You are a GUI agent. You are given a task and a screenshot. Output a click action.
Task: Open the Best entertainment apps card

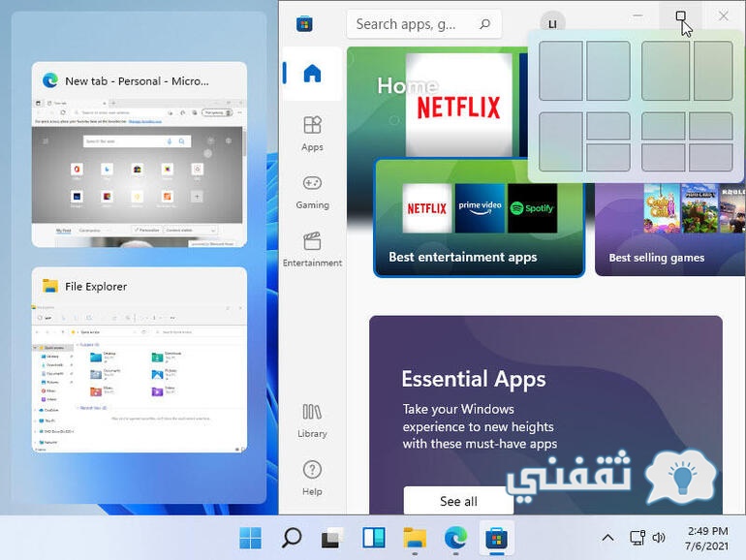pos(480,218)
